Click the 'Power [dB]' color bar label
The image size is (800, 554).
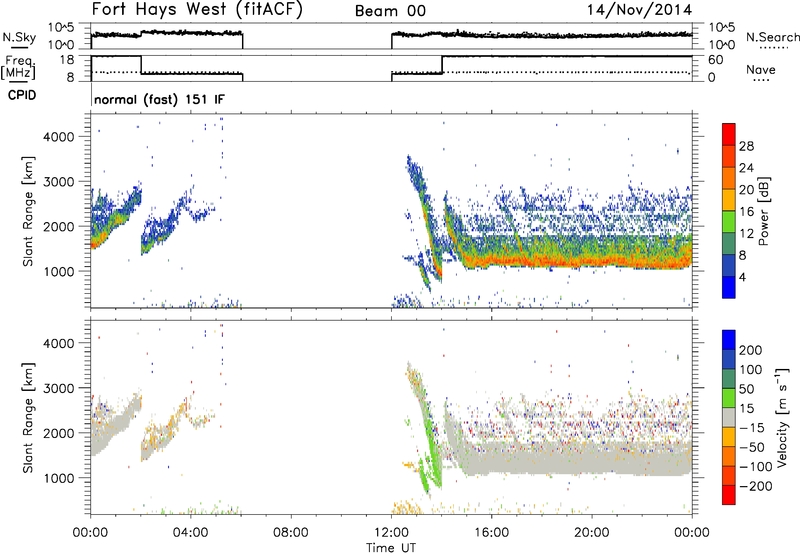click(x=764, y=211)
